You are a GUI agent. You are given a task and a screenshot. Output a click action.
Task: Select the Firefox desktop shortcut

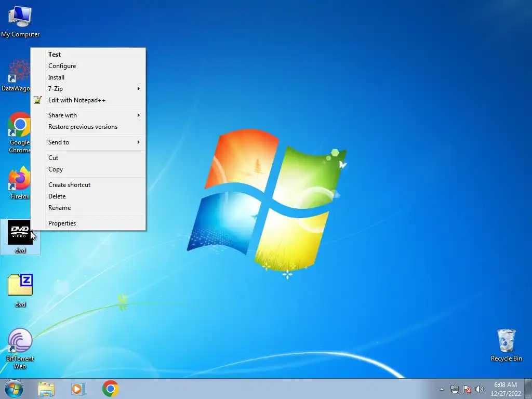click(19, 182)
